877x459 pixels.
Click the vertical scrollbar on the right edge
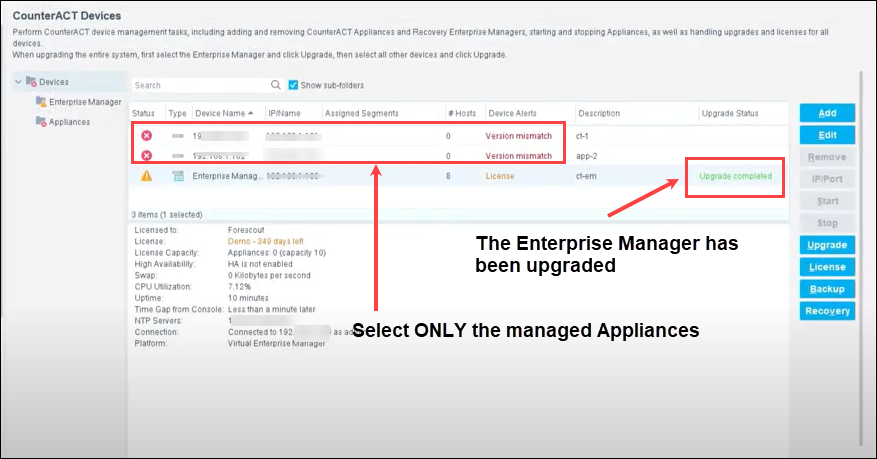pyautogui.click(x=861, y=257)
